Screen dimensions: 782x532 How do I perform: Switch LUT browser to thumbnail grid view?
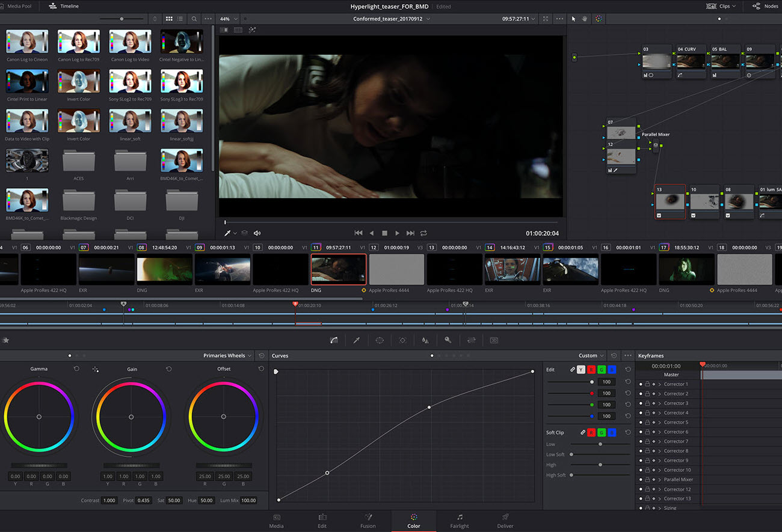point(169,19)
